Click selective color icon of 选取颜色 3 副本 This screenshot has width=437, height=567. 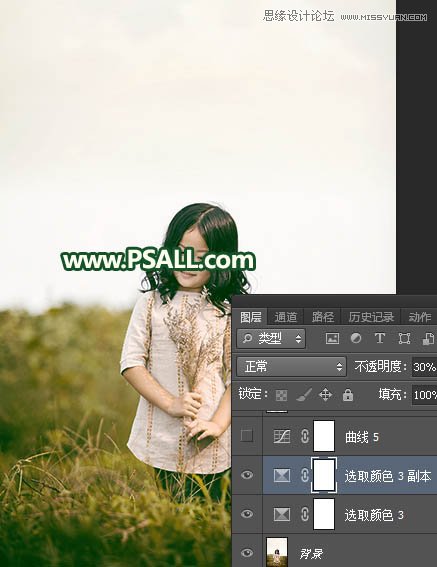tap(282, 476)
